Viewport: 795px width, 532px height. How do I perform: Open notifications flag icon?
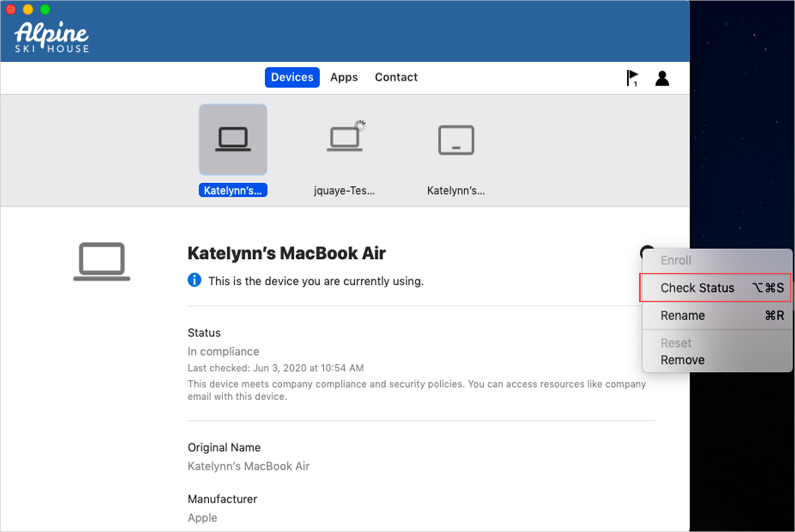click(632, 78)
